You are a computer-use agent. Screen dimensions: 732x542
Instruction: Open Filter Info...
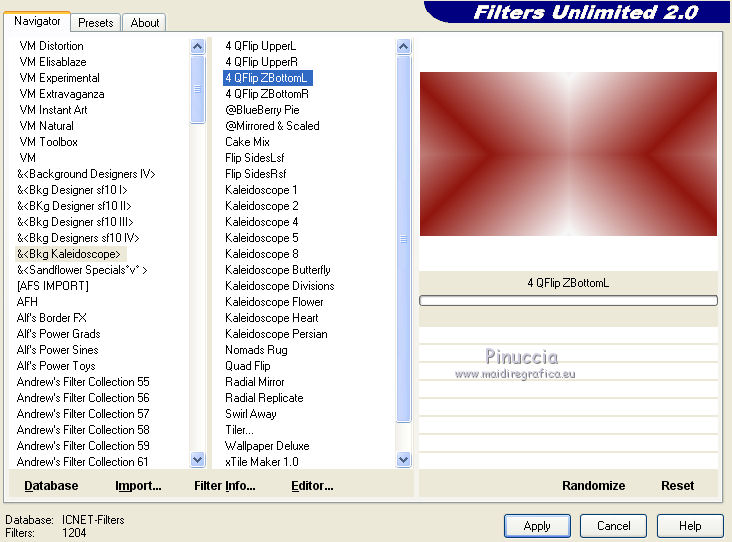pyautogui.click(x=225, y=486)
